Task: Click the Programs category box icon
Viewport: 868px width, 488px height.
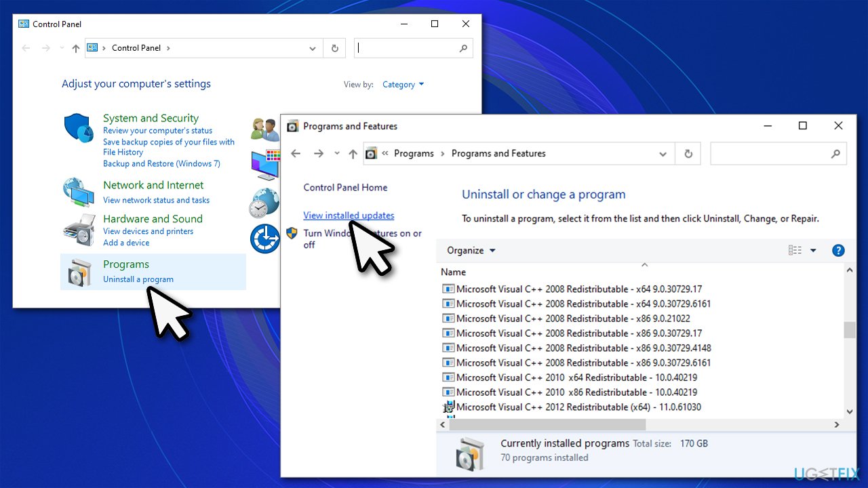Action: tap(79, 272)
